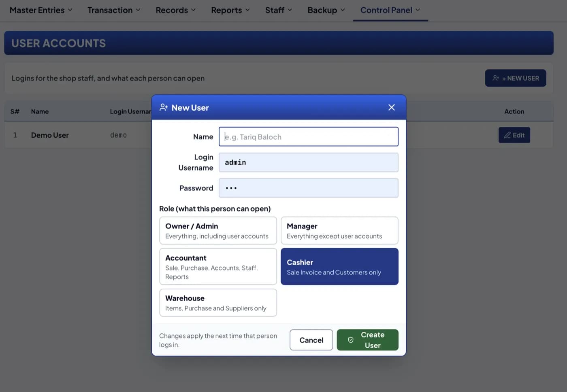The height and width of the screenshot is (392, 567).
Task: Click the + NEW USER button
Action: (516, 78)
